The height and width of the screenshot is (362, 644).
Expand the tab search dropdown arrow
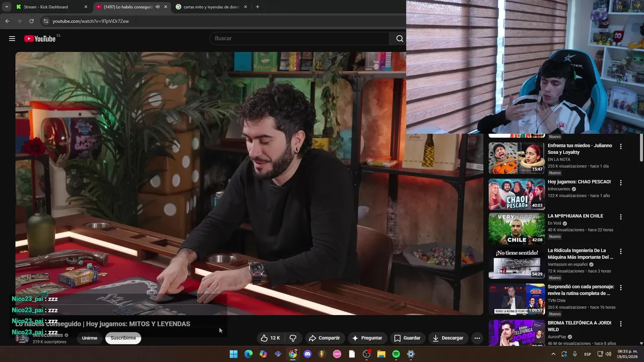point(6,7)
